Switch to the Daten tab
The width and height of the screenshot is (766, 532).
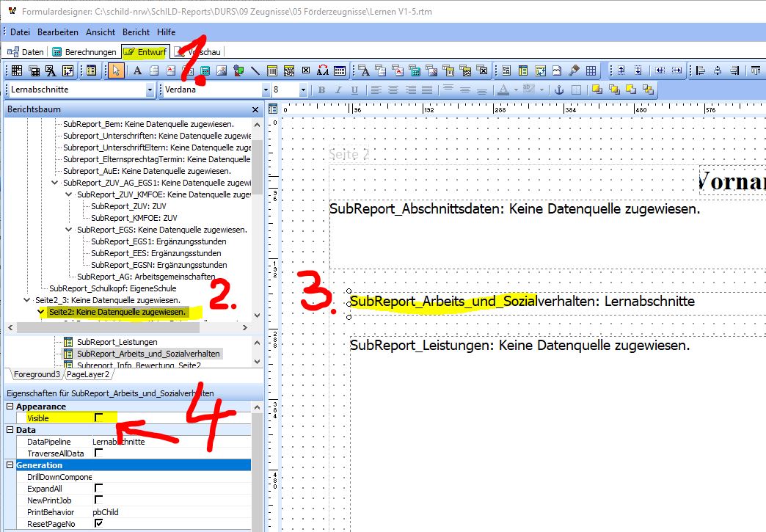[x=26, y=52]
